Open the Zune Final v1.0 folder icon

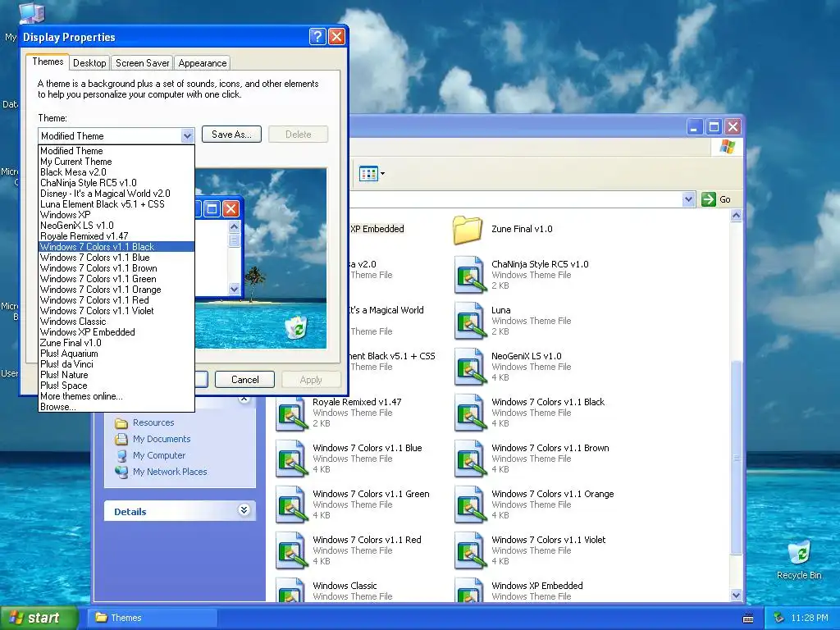pyautogui.click(x=467, y=230)
